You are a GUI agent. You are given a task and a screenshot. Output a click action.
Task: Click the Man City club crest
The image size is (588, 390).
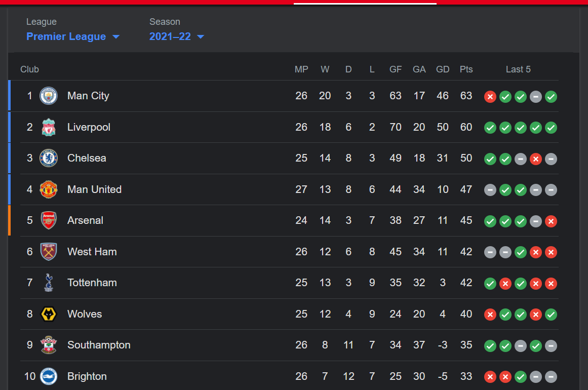(49, 96)
